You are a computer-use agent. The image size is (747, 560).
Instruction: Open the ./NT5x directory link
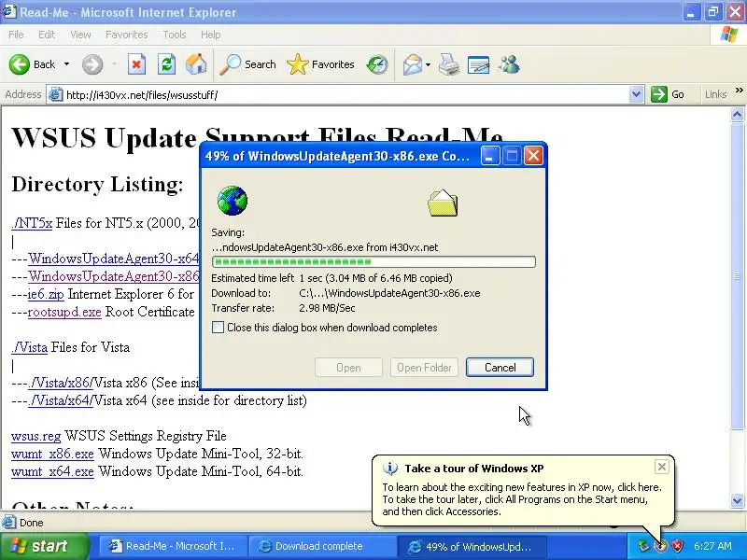[32, 223]
